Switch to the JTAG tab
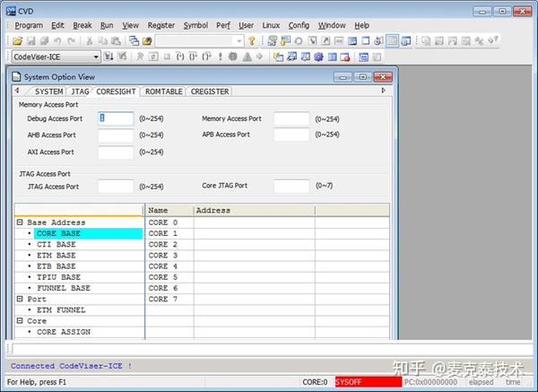The height and width of the screenshot is (392, 538). coord(80,91)
